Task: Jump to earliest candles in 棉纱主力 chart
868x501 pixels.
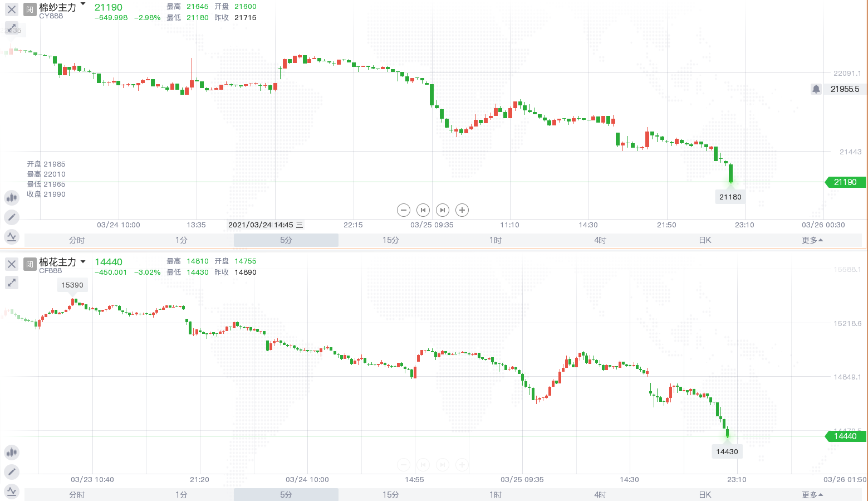Action: (x=423, y=210)
